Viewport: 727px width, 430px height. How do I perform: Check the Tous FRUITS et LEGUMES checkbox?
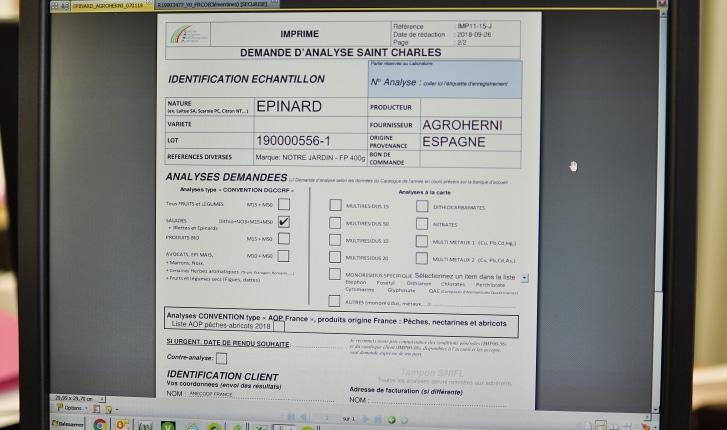(284, 204)
